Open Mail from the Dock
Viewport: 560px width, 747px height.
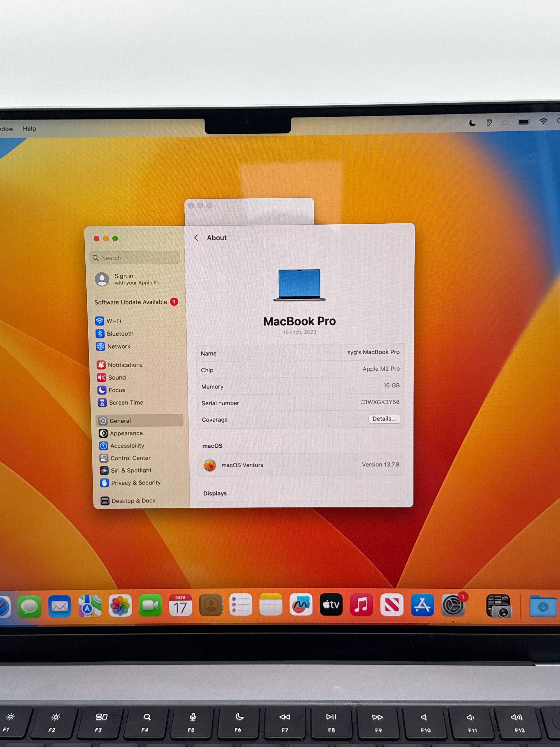pyautogui.click(x=59, y=606)
